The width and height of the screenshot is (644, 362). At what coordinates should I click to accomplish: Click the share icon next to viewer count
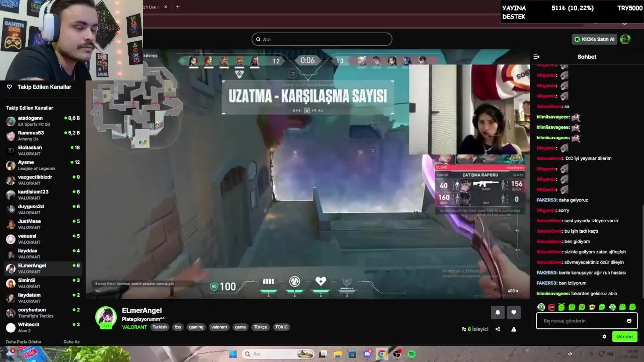click(x=498, y=329)
